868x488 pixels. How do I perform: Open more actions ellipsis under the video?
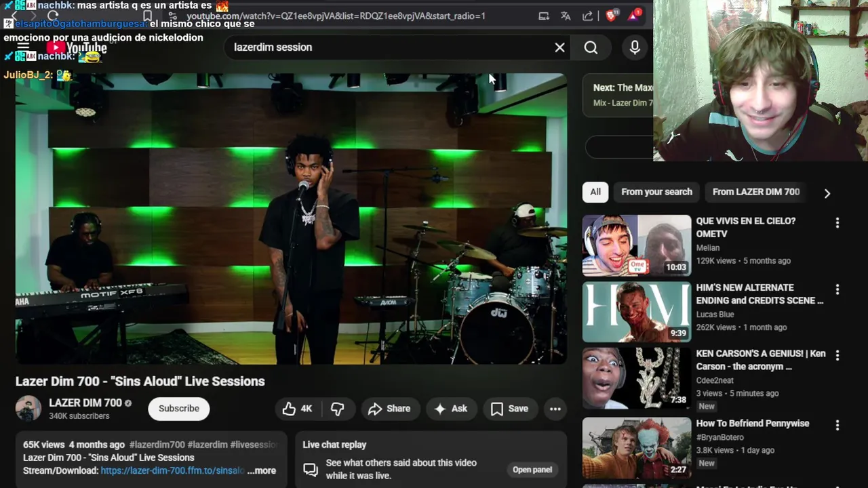[x=555, y=409]
